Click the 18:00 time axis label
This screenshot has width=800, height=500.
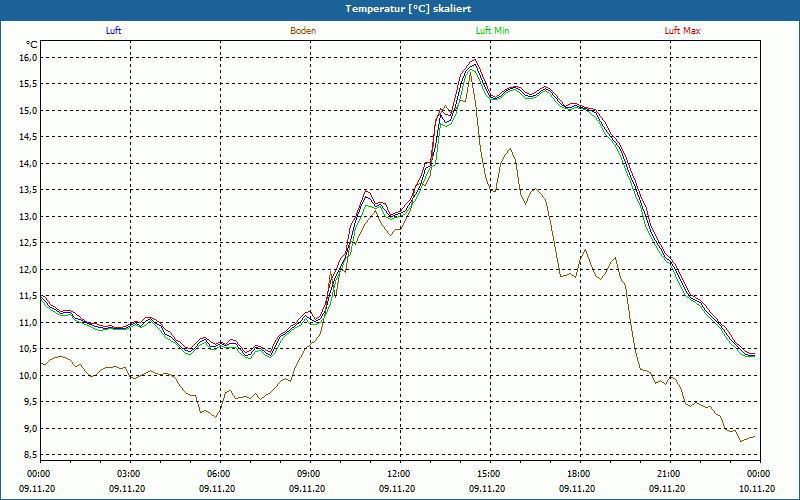(x=580, y=474)
